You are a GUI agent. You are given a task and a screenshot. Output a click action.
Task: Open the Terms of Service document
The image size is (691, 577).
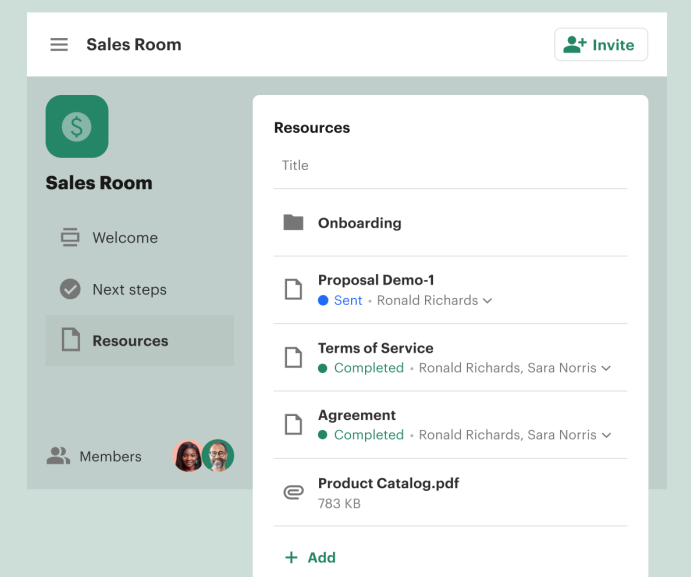pos(375,348)
